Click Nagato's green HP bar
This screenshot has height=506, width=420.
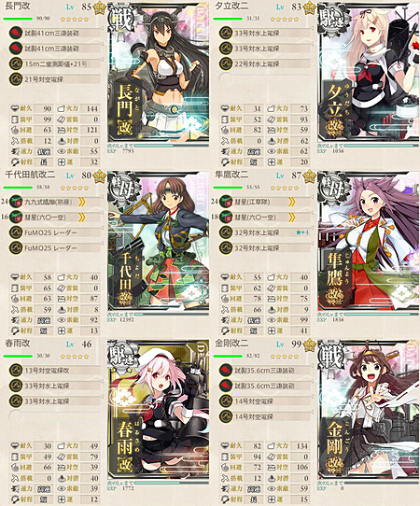point(18,19)
